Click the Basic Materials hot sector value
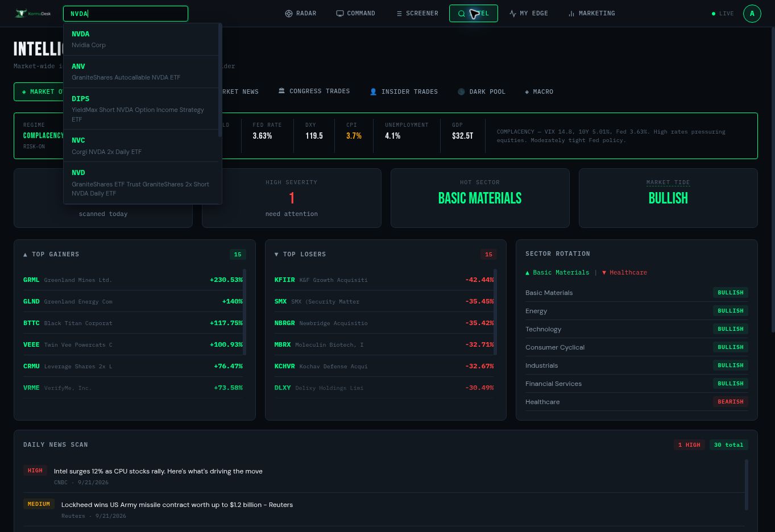This screenshot has height=532, width=775. click(x=480, y=198)
